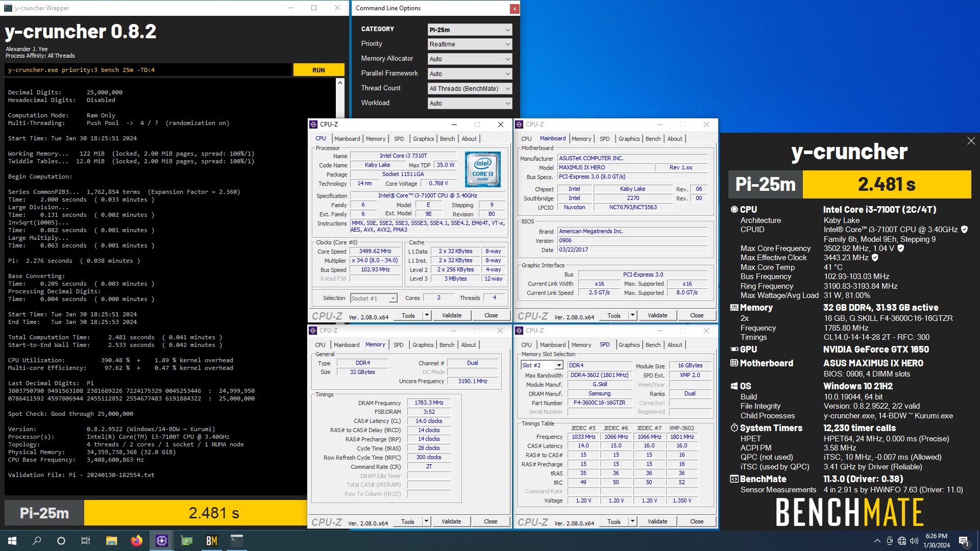Image resolution: width=980 pixels, height=551 pixels.
Task: Open the Thread Count dropdown
Action: (470, 89)
